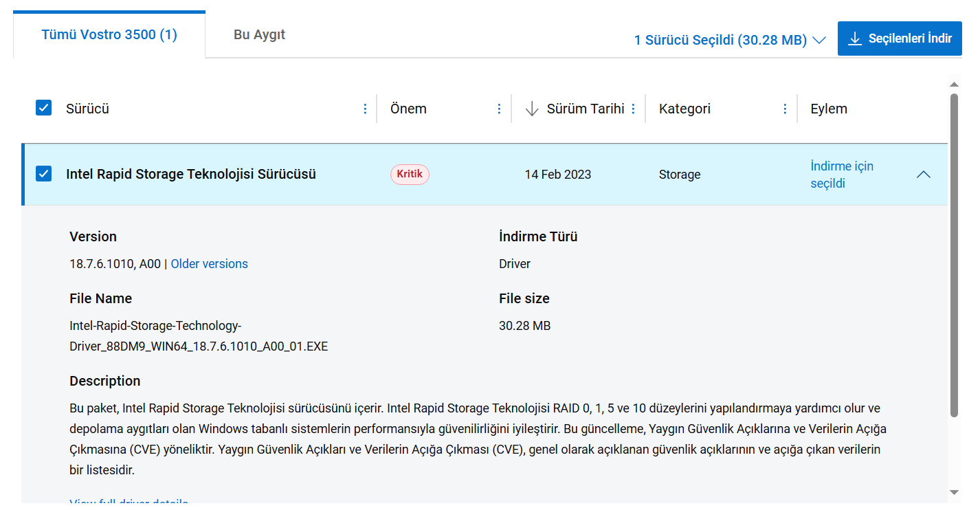The height and width of the screenshot is (530, 980).
Task: Open the Older versions link
Action: click(x=209, y=264)
